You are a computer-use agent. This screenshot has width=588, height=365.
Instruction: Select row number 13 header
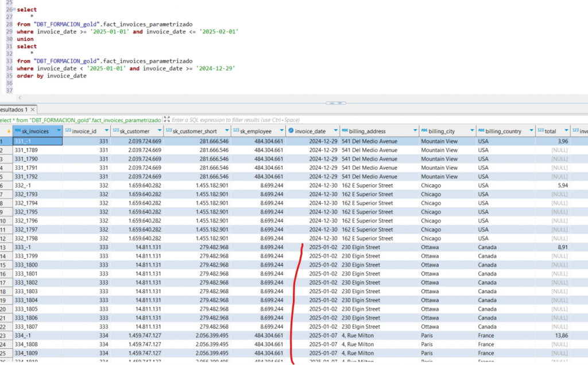(x=5, y=247)
